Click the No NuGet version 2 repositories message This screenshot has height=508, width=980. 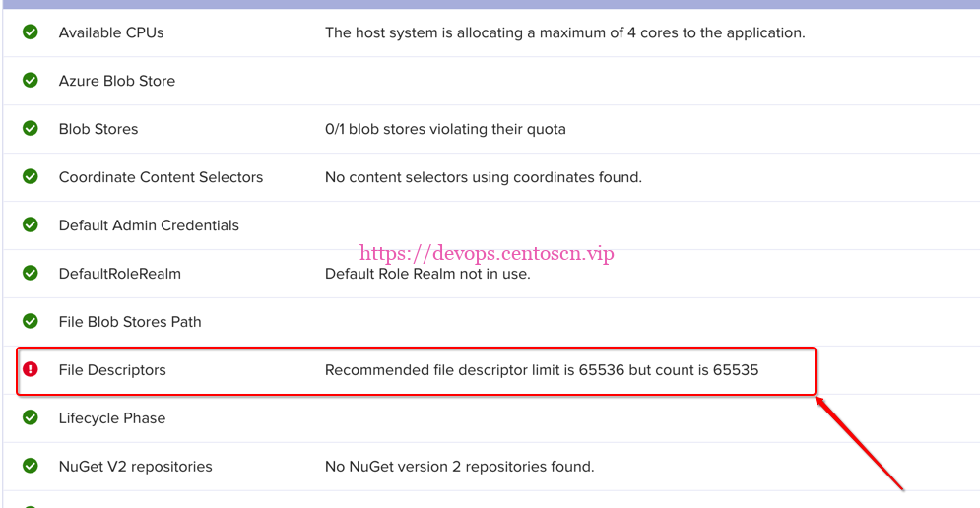[x=459, y=467]
